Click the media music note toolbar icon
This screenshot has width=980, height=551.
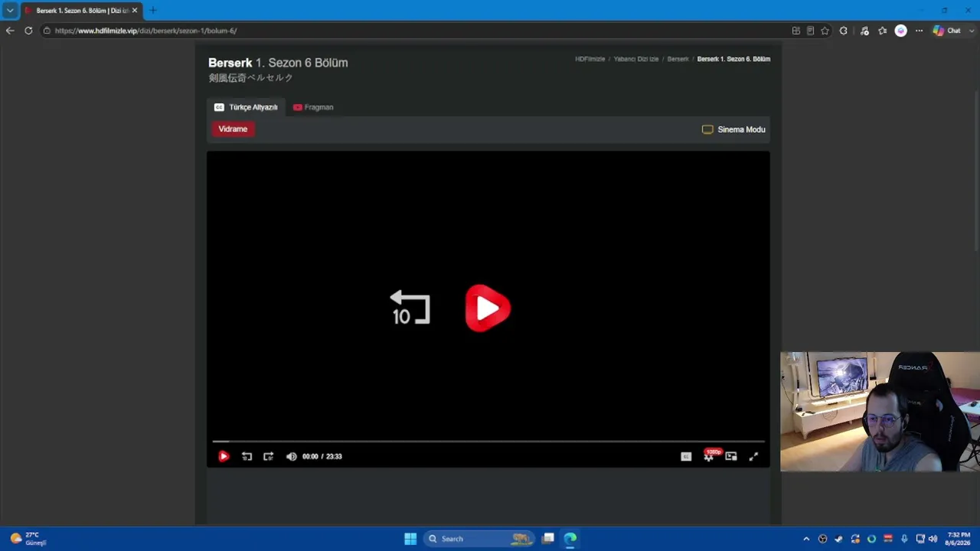click(864, 31)
